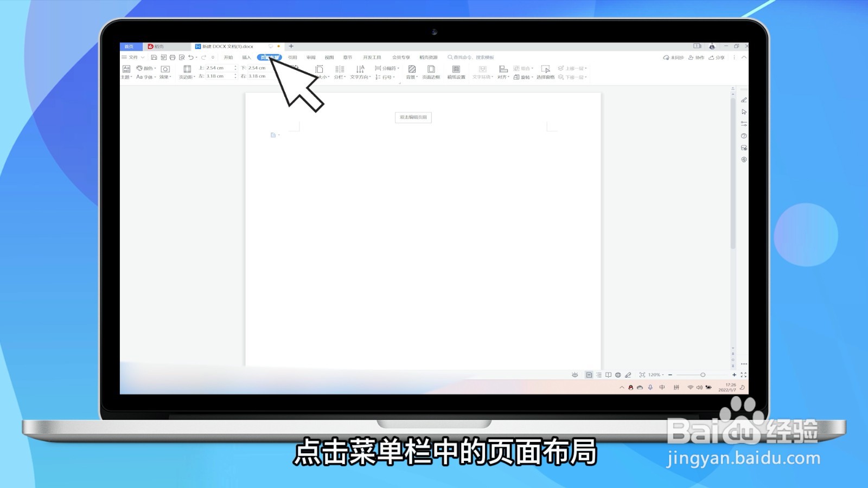The height and width of the screenshot is (488, 868).
Task: Click the eye protection mode icon
Action: click(575, 375)
